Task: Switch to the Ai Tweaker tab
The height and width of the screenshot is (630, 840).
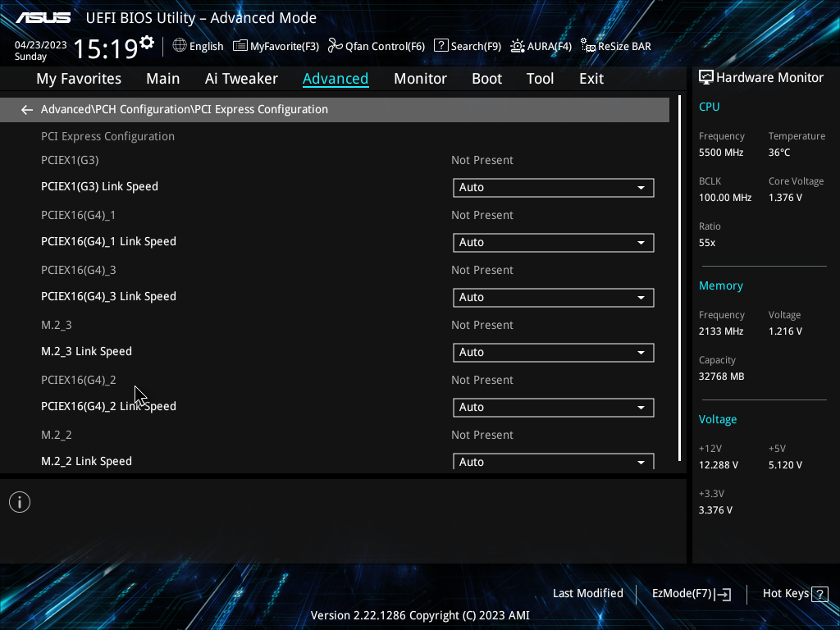Action: point(241,79)
